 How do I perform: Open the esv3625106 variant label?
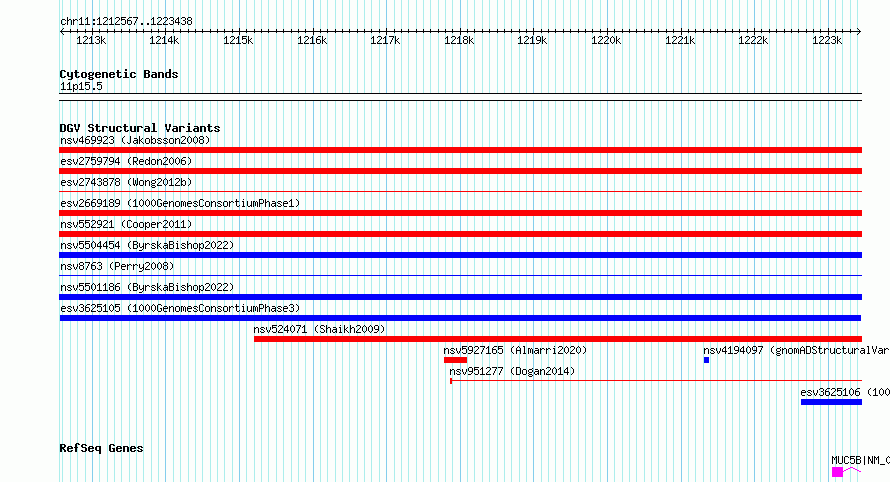(845, 392)
